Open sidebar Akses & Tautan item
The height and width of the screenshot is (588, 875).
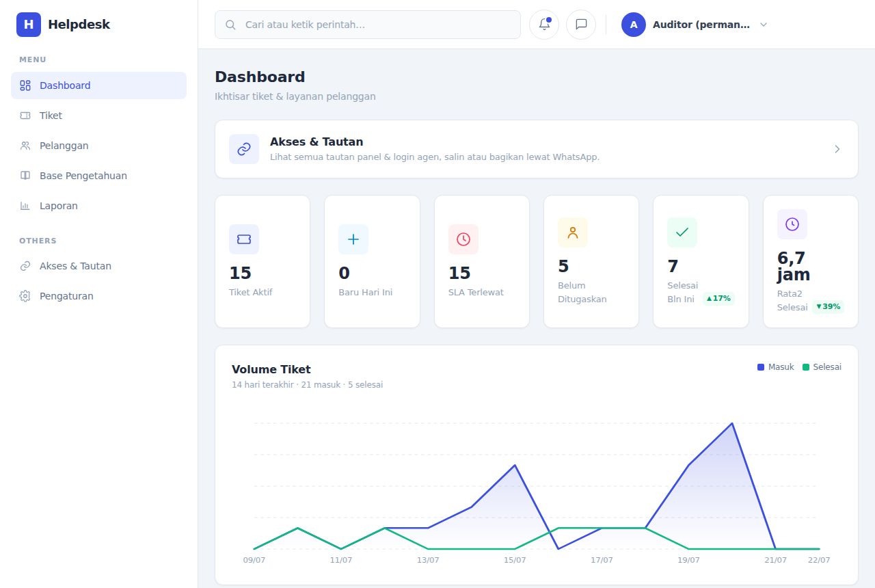coord(98,266)
